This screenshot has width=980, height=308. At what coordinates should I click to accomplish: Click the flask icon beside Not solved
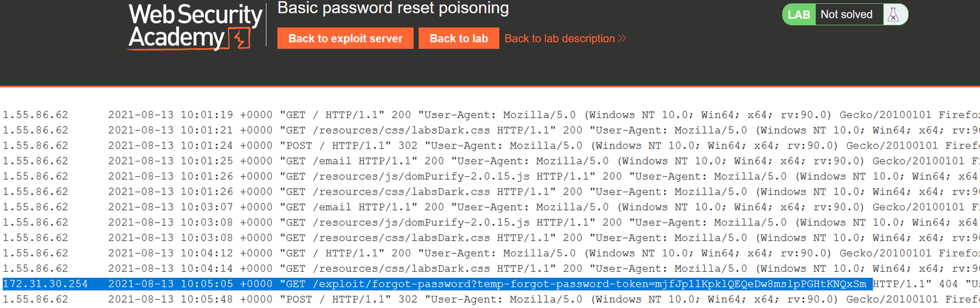click(893, 15)
